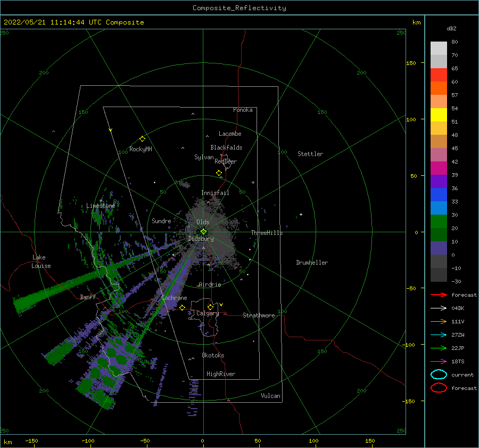Click the 80 dBZ light gray swatch
This screenshot has width=479, height=448.
[439, 48]
